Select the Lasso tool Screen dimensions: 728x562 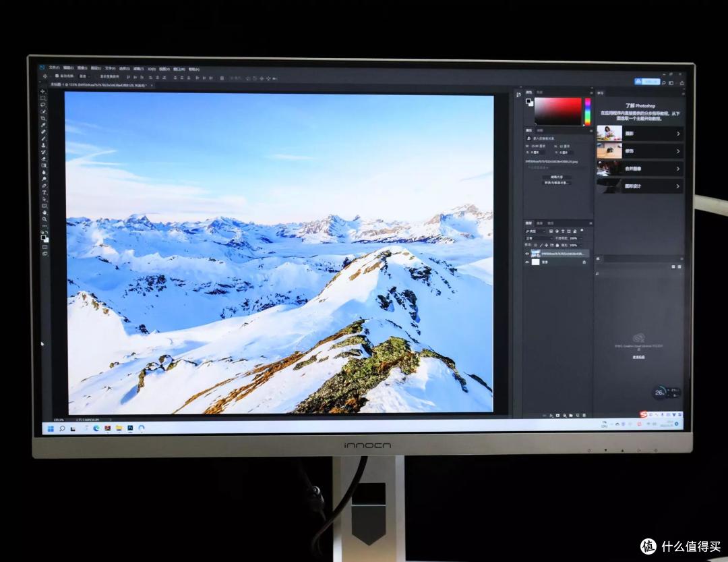coord(43,104)
